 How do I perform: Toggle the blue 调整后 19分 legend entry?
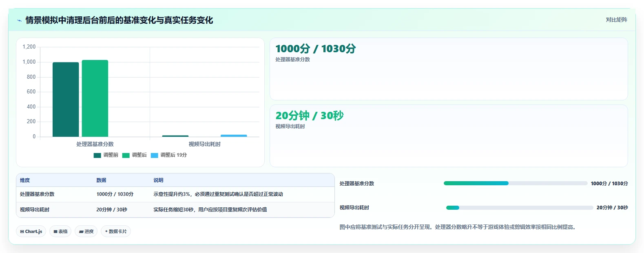(168, 155)
